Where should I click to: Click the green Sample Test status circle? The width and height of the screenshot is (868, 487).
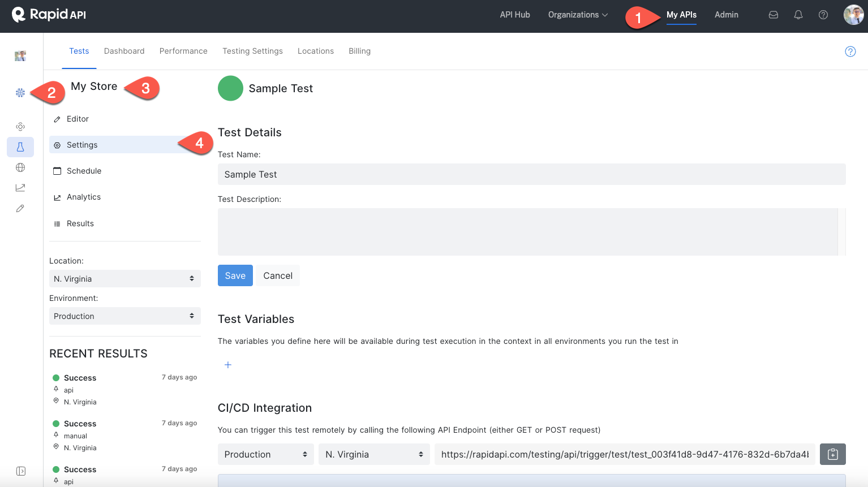click(230, 88)
